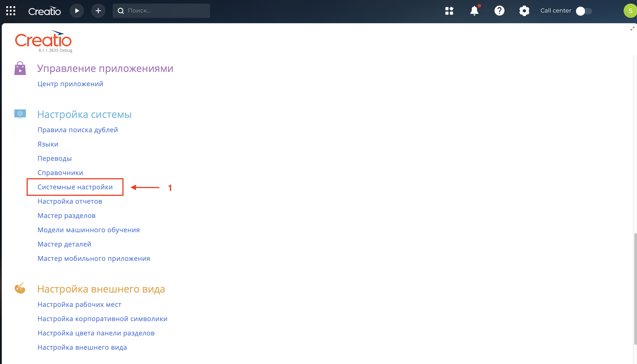Click the Настройка внешнего вида orange heading
This screenshot has width=637, height=364.
(x=101, y=289)
